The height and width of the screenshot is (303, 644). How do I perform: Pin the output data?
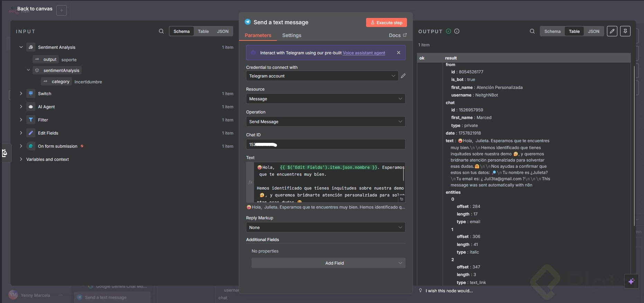(625, 31)
